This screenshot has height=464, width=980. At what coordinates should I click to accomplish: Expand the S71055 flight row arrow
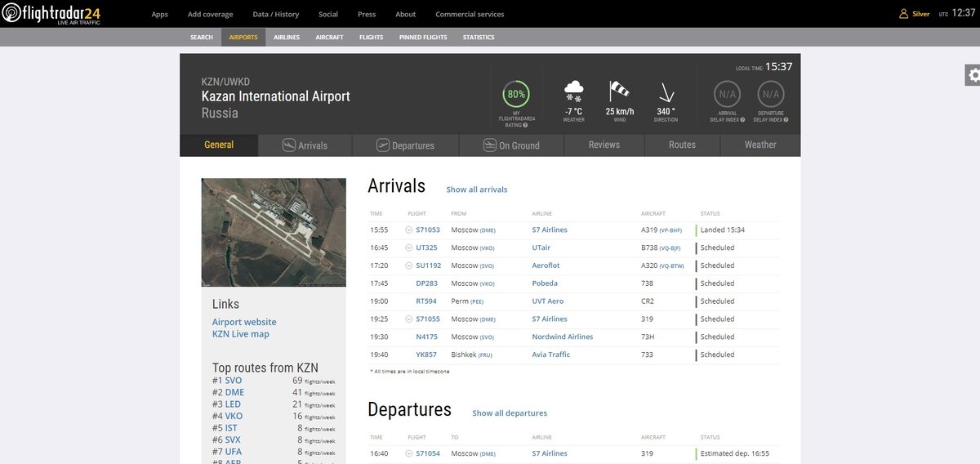(408, 319)
